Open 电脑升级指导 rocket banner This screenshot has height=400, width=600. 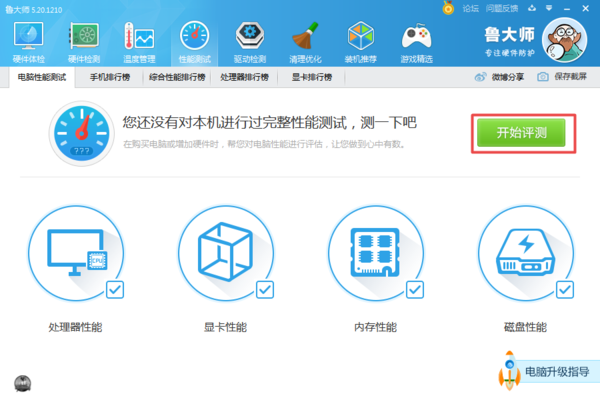coord(545,372)
